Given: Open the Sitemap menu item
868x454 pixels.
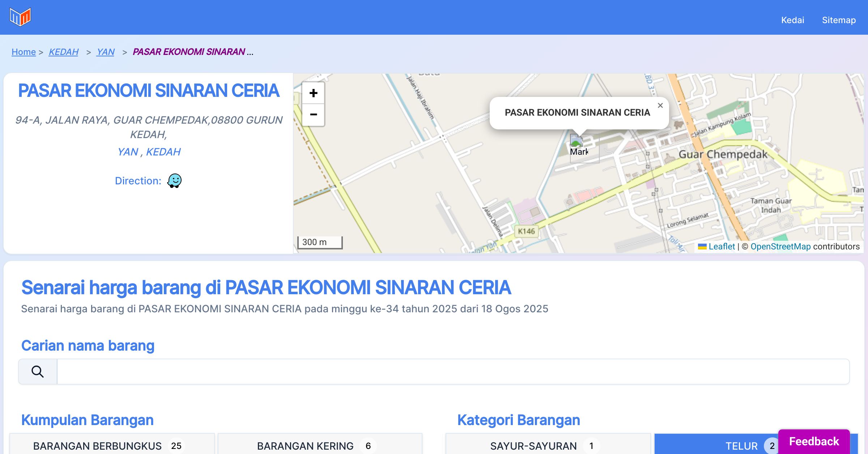Looking at the screenshot, I should 839,20.
